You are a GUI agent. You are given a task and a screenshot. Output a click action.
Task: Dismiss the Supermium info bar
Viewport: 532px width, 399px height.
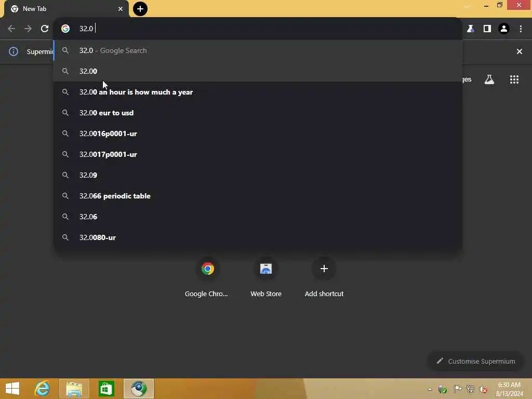point(520,51)
